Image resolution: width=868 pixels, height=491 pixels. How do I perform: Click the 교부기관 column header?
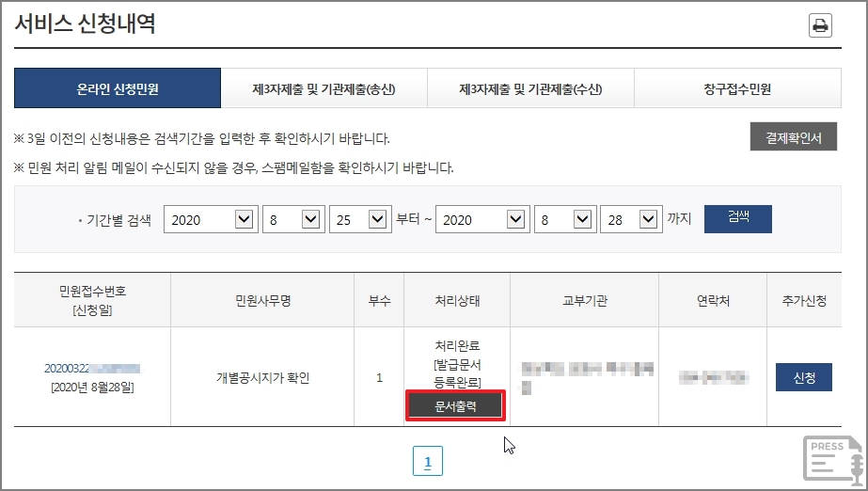click(x=585, y=301)
